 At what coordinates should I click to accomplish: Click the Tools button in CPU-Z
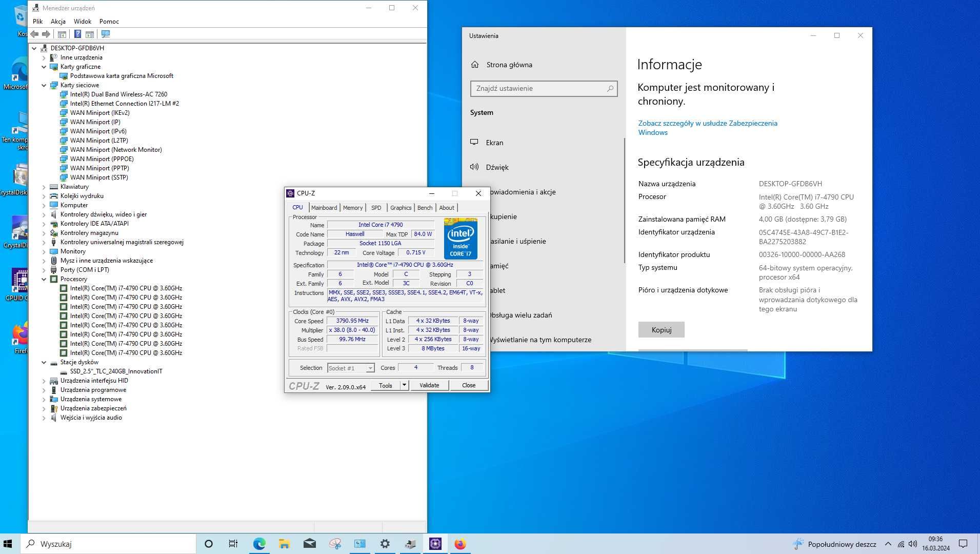click(386, 385)
